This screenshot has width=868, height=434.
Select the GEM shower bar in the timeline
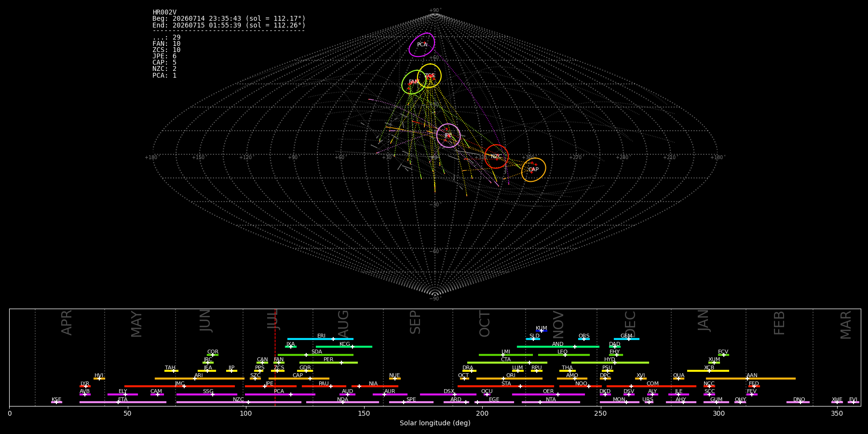[626, 339]
